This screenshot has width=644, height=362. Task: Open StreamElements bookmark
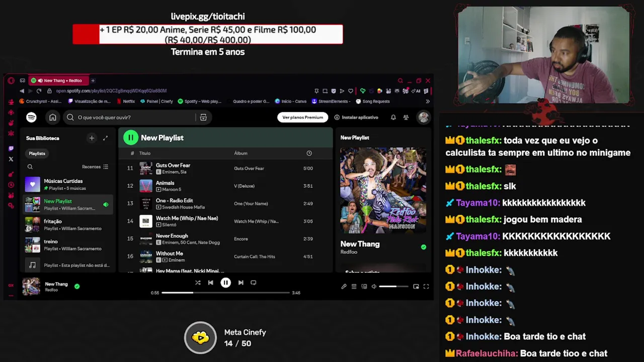[x=331, y=101]
